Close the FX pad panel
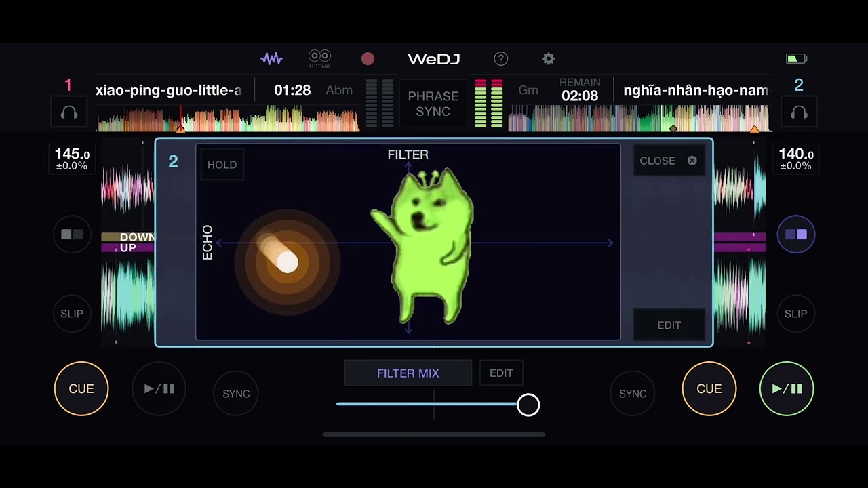Screen dimensions: 868x488 pyautogui.click(x=669, y=161)
